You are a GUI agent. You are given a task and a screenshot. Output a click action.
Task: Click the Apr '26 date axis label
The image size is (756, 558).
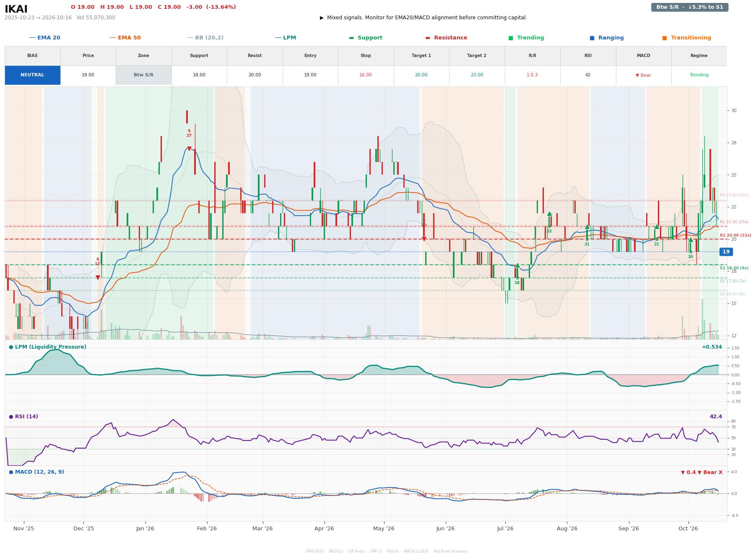pos(324,529)
